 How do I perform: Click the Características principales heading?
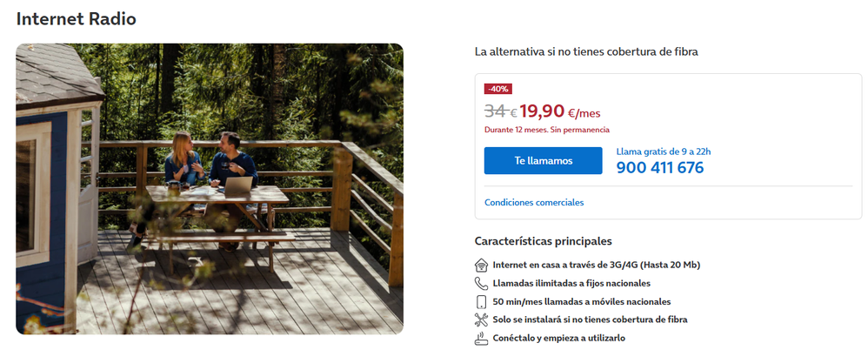[x=543, y=241]
